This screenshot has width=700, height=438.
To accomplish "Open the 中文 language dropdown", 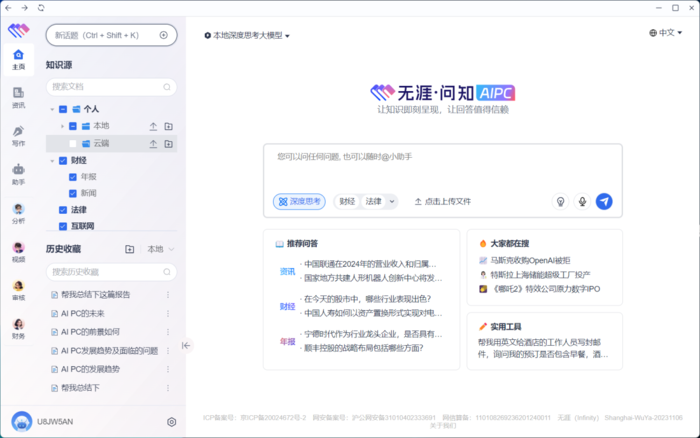I will 666,33.
